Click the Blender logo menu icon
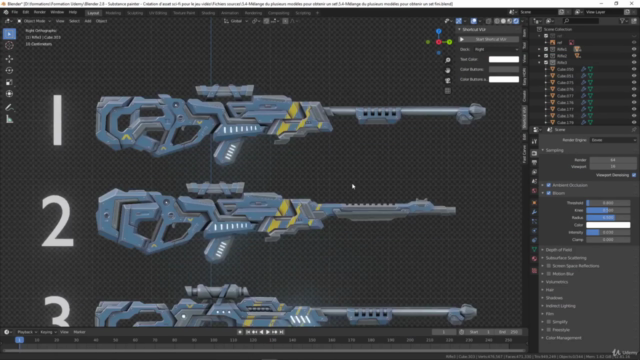 6,13
